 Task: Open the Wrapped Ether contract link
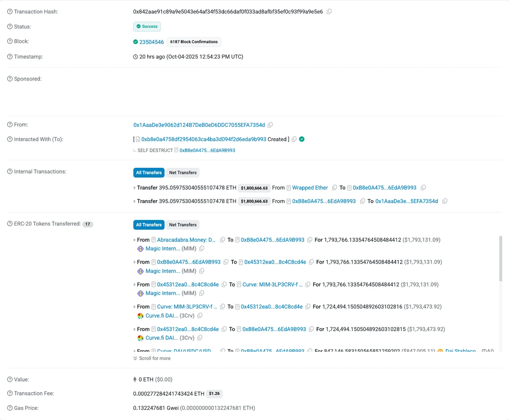point(310,187)
